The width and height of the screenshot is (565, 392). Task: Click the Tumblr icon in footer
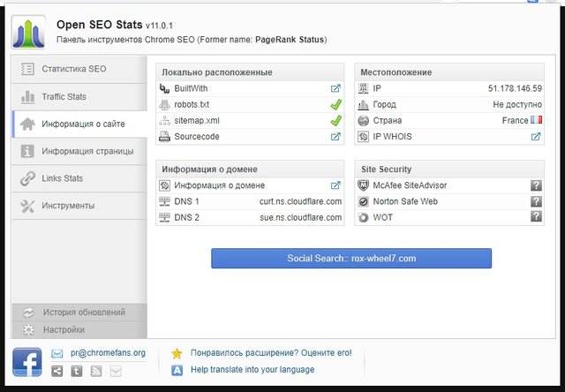pos(77,371)
